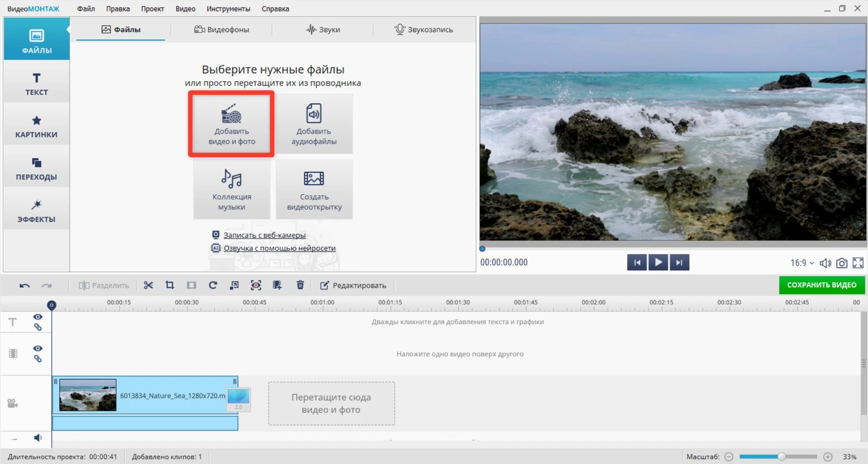
Task: Mute the audio track speaker
Action: [x=38, y=437]
